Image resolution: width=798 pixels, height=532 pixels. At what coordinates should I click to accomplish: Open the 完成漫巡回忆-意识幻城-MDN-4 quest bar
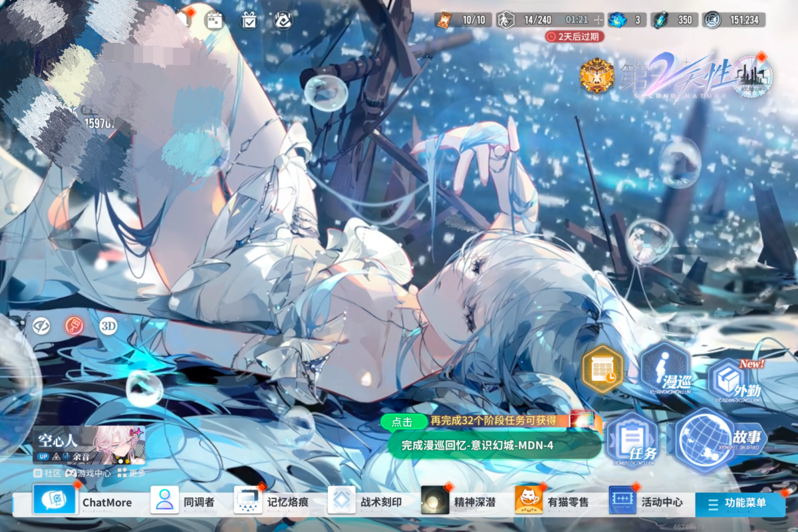point(495,445)
